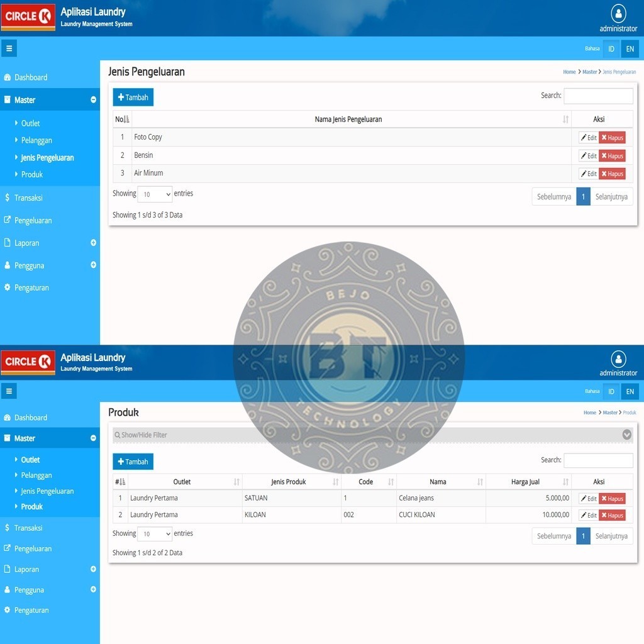The width and height of the screenshot is (644, 644).
Task: Open Pelanggan submenu on Jenis Pengeluaran page sidebar
Action: click(x=36, y=140)
